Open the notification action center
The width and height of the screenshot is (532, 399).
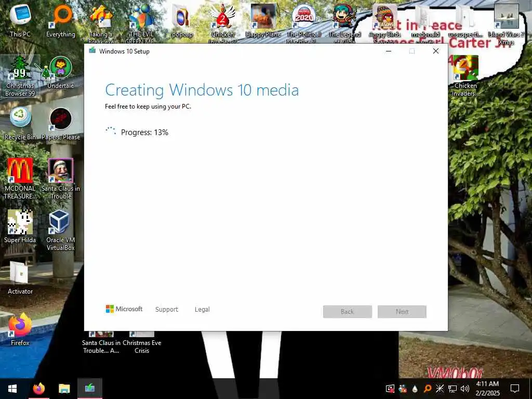pos(515,389)
